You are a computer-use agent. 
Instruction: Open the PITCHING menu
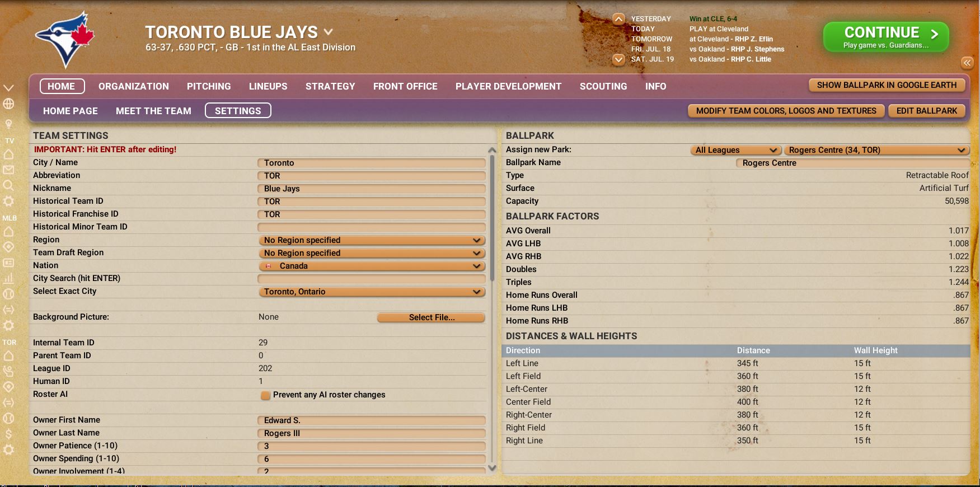(209, 86)
